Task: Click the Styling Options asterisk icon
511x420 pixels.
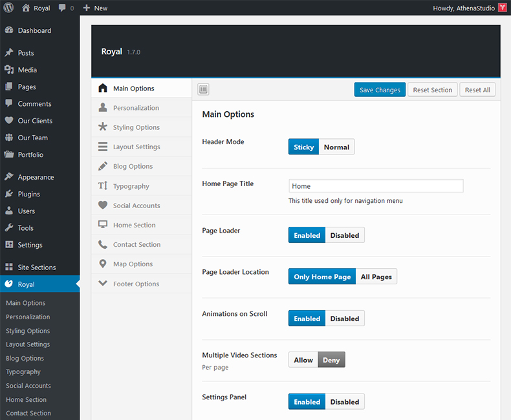Action: 103,127
